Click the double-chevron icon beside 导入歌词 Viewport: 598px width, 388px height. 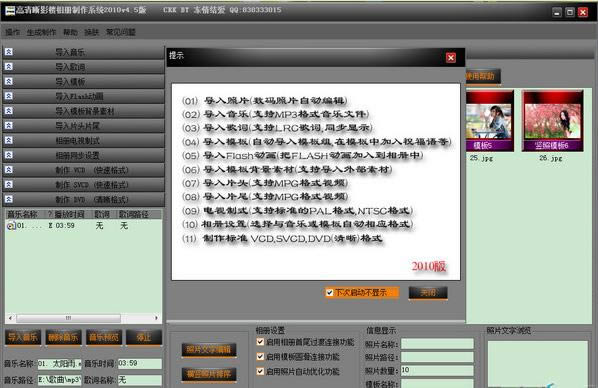click(9, 67)
